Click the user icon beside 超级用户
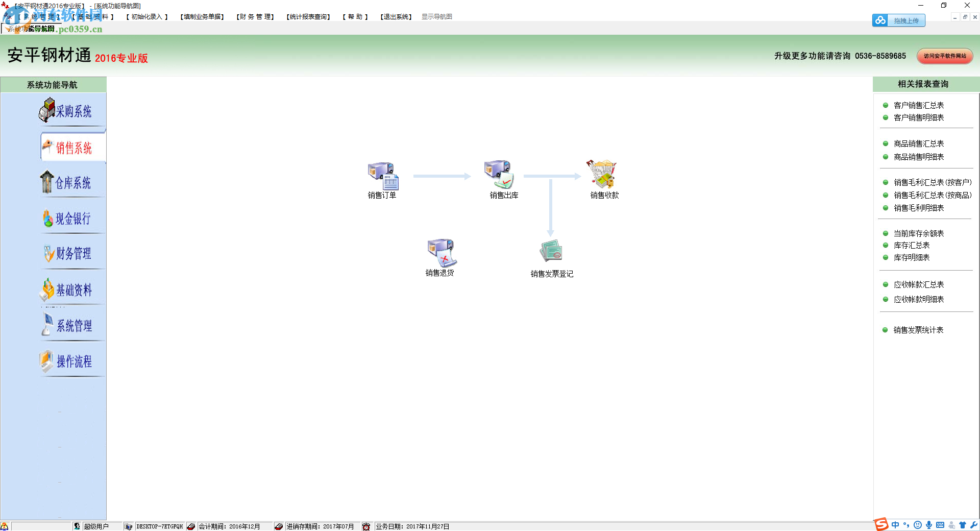 77,526
